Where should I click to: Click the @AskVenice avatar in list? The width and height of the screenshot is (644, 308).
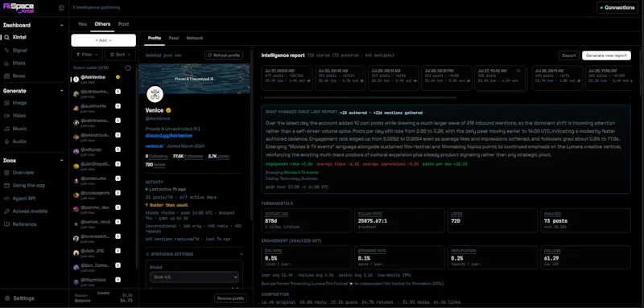click(76, 80)
